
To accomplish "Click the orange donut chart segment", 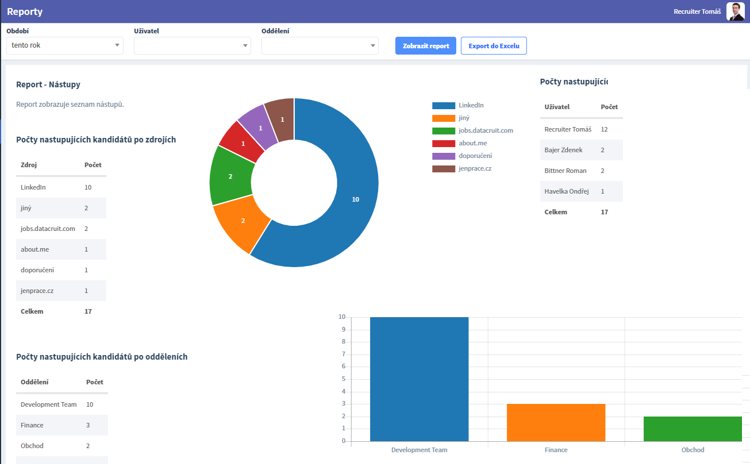I will coord(243,221).
